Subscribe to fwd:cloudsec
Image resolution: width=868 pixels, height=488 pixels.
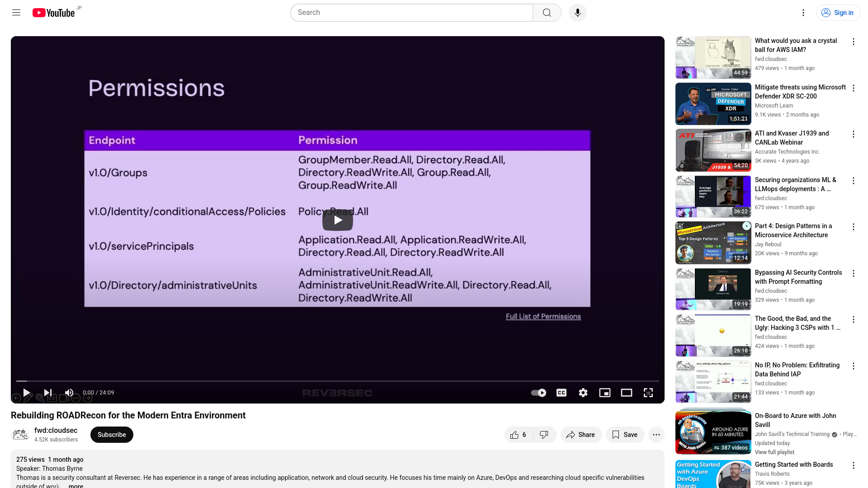pyautogui.click(x=112, y=435)
